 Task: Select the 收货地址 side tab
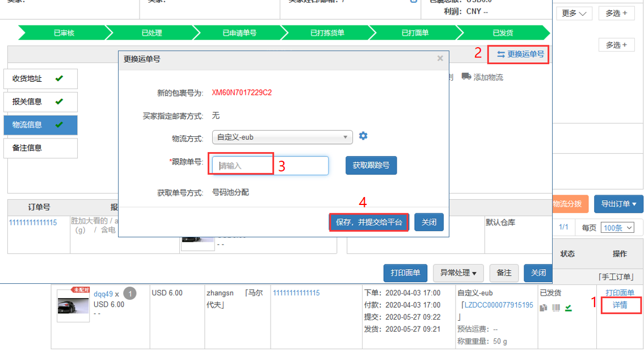pos(40,79)
